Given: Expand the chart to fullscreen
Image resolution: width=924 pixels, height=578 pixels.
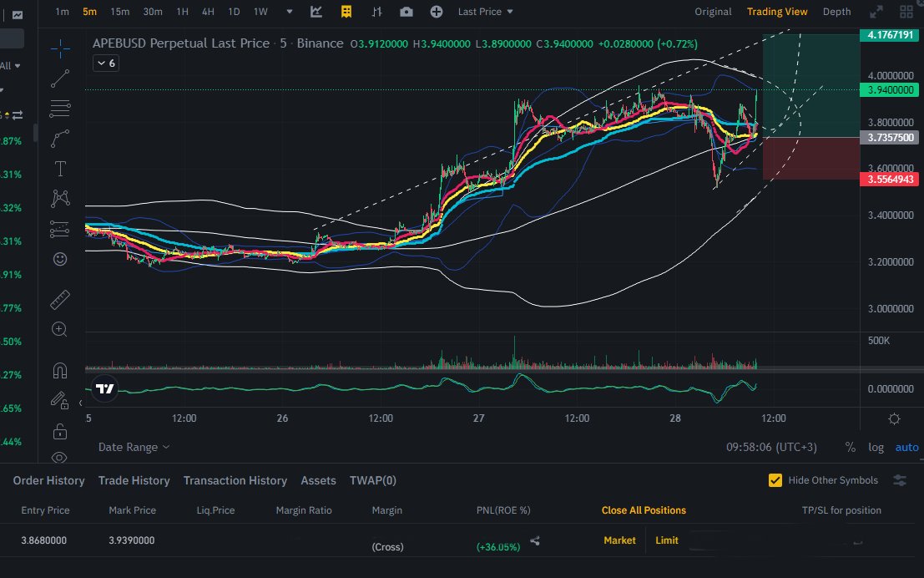Looking at the screenshot, I should 877,12.
